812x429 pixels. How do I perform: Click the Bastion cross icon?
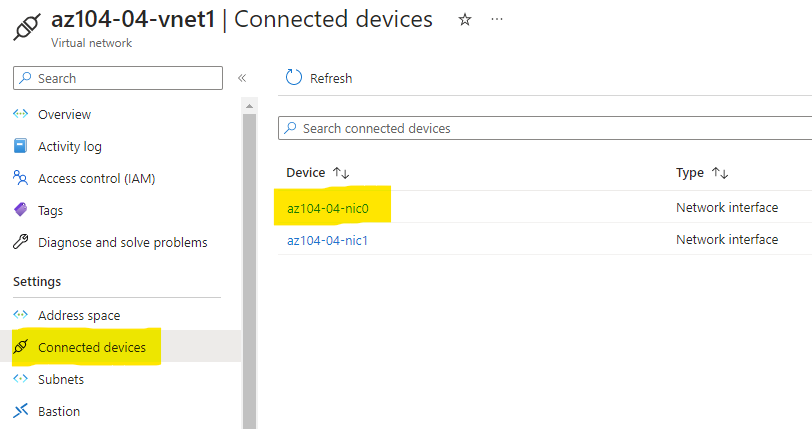point(21,411)
